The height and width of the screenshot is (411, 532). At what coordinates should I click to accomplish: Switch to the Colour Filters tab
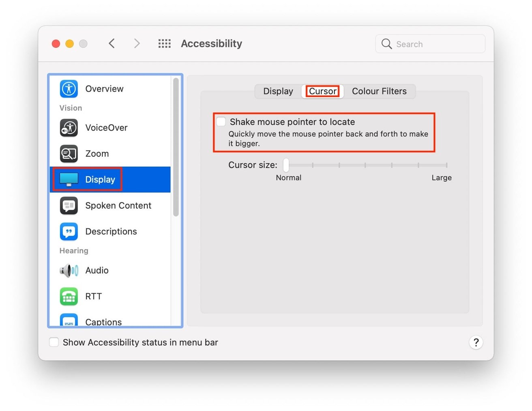(379, 91)
